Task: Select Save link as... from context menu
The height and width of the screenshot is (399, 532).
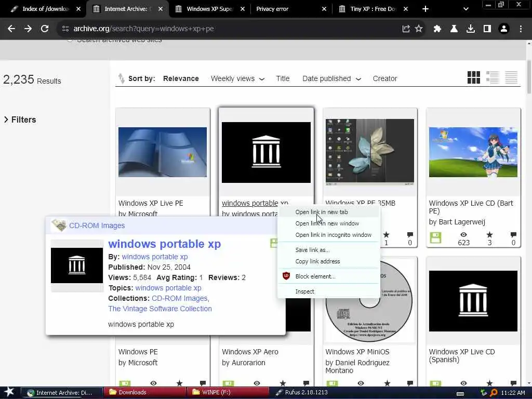Action: tap(328, 250)
